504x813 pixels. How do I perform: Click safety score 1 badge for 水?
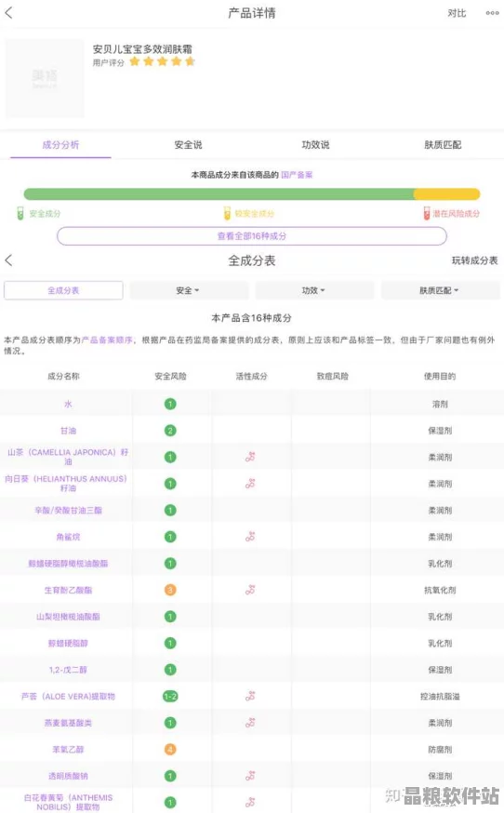(x=170, y=404)
